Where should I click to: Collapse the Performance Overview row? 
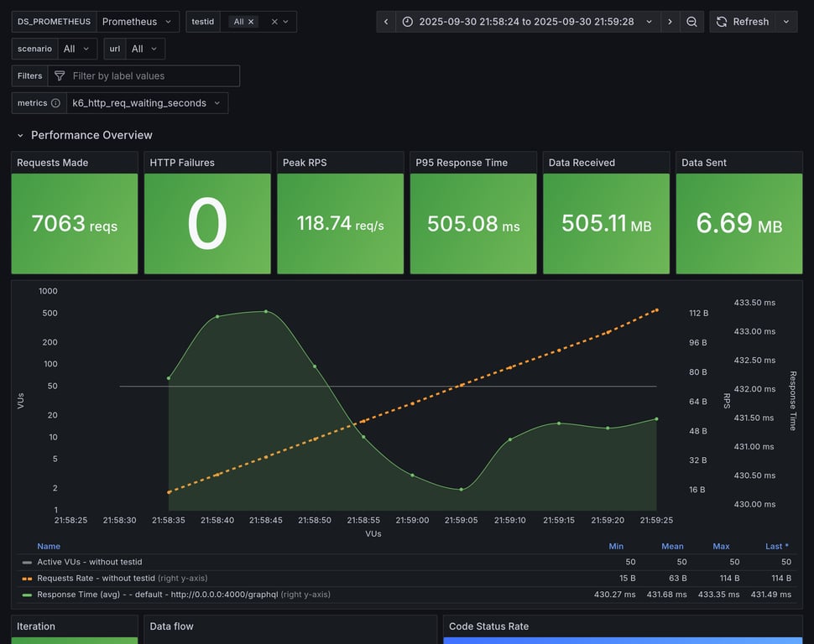20,135
